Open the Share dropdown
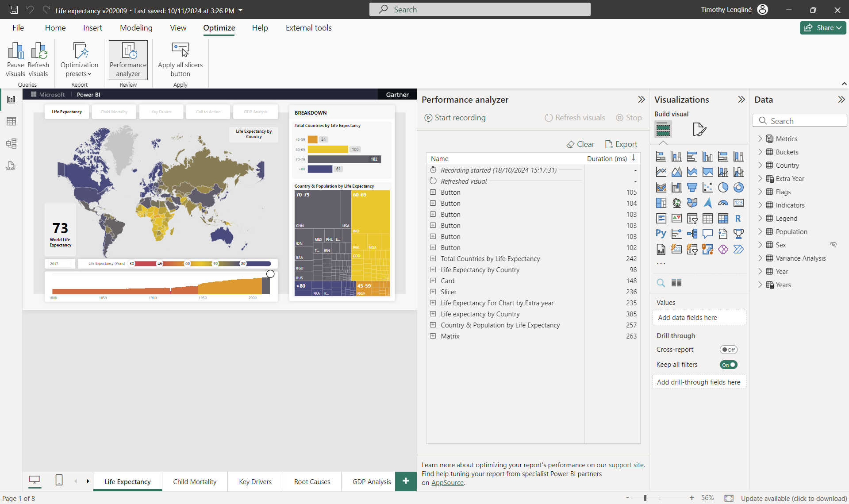 [822, 27]
